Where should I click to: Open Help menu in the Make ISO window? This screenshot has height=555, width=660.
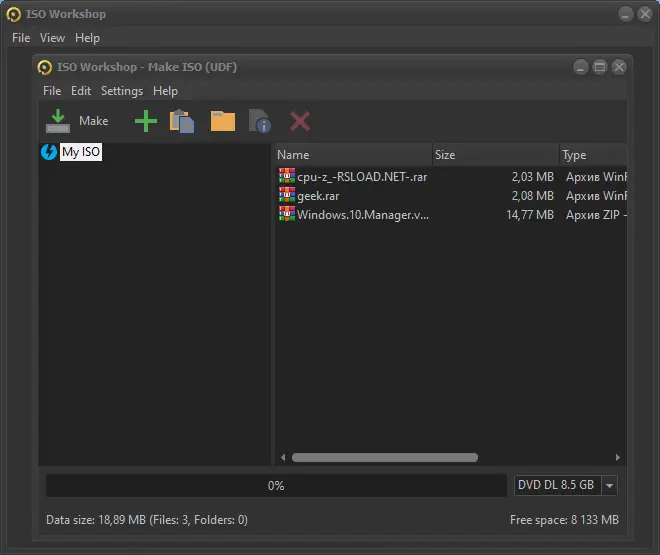click(x=165, y=91)
